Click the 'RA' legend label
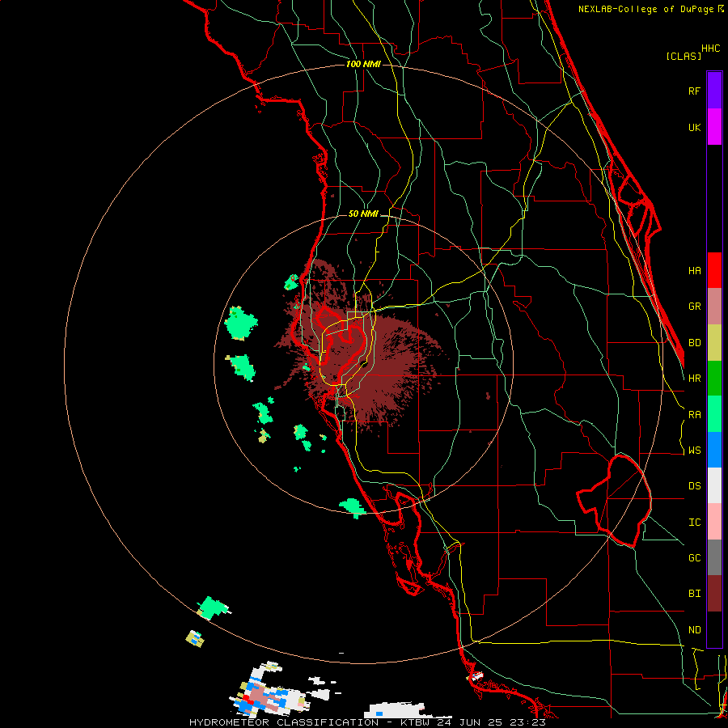 pyautogui.click(x=694, y=415)
